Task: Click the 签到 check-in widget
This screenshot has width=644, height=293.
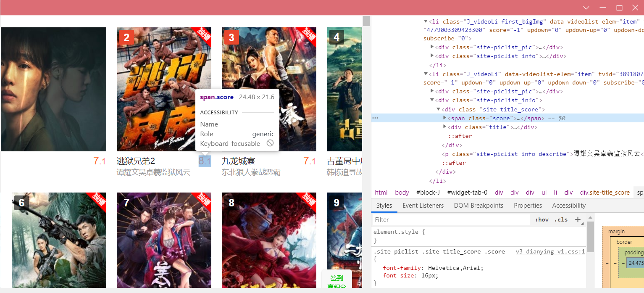Action: (336, 278)
